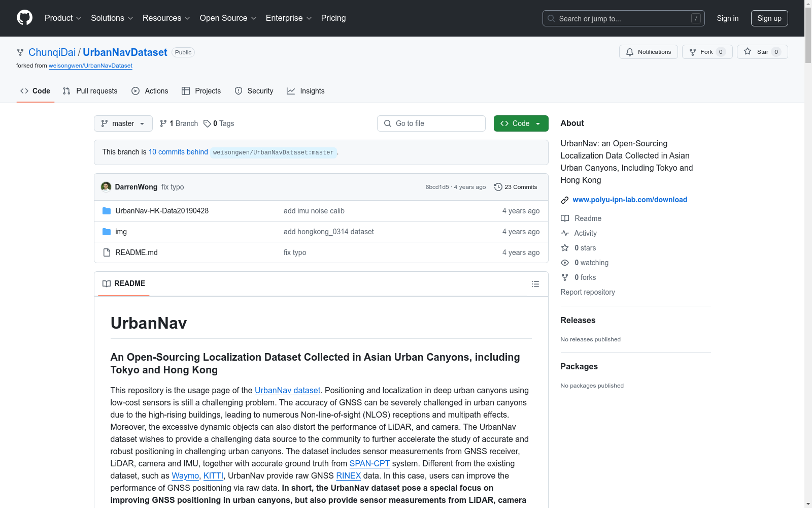Open the master branch selector dropdown
The height and width of the screenshot is (508, 812).
pyautogui.click(x=123, y=123)
